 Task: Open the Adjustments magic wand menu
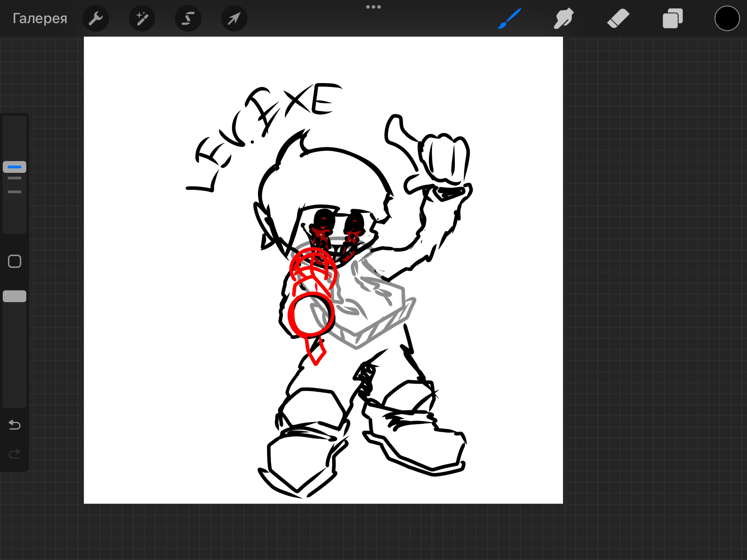(x=142, y=18)
